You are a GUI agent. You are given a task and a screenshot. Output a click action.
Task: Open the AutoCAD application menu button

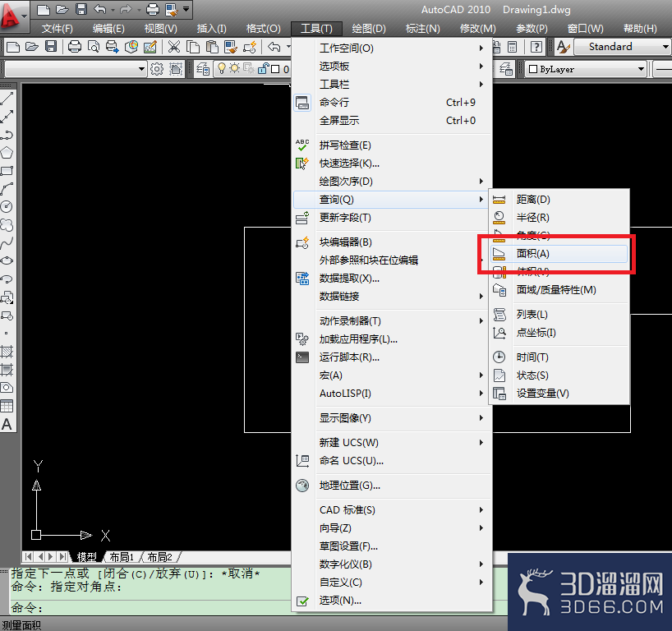(x=13, y=16)
